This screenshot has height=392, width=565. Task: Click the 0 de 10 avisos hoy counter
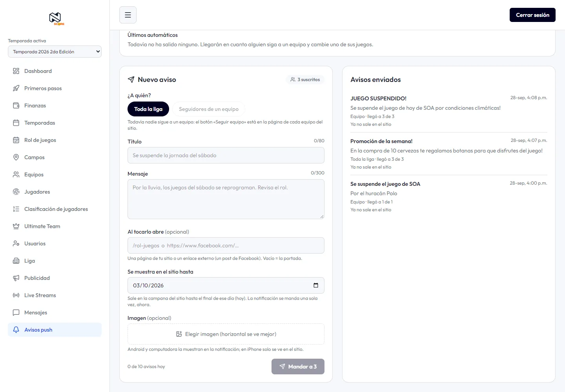tap(146, 367)
